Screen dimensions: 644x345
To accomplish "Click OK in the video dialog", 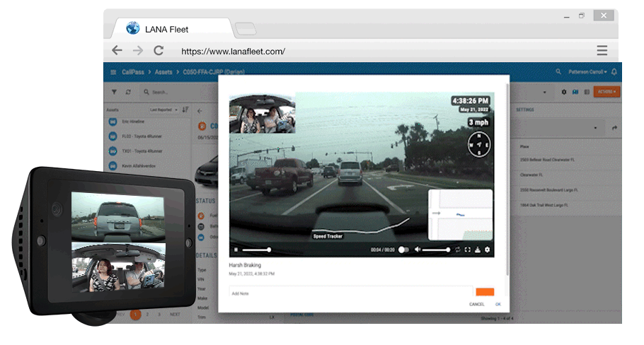I will coord(498,304).
